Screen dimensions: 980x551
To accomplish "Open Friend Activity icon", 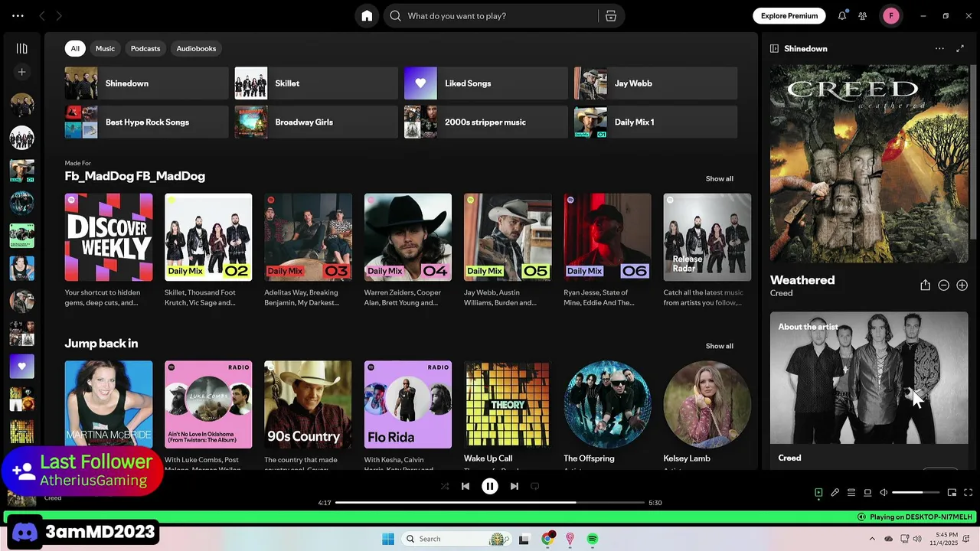I will pos(863,16).
